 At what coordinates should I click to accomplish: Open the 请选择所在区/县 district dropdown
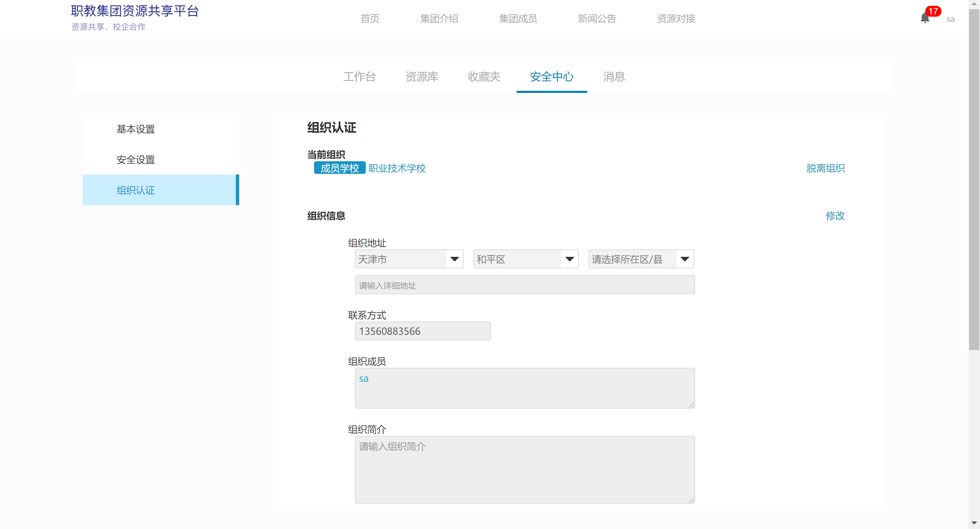coord(641,259)
